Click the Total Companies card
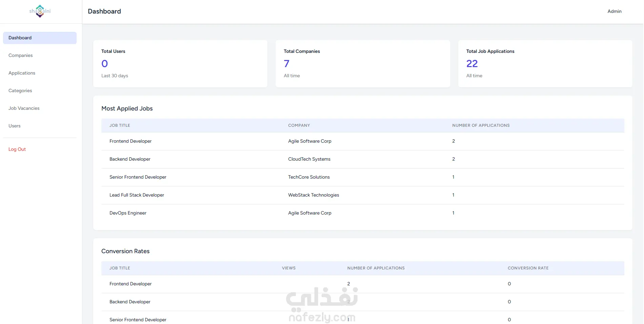644x324 pixels. (363, 64)
